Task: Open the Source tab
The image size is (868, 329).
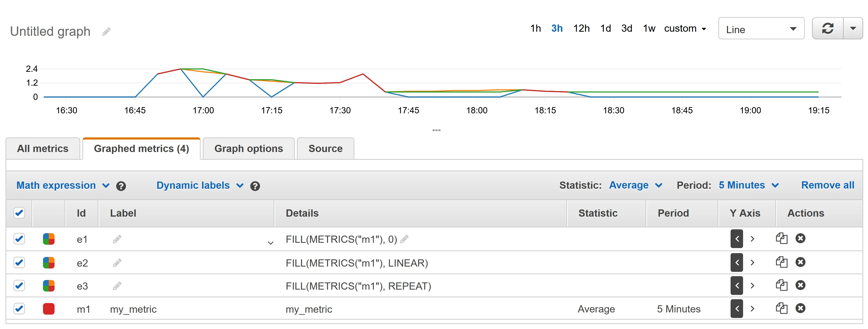Action: (326, 148)
